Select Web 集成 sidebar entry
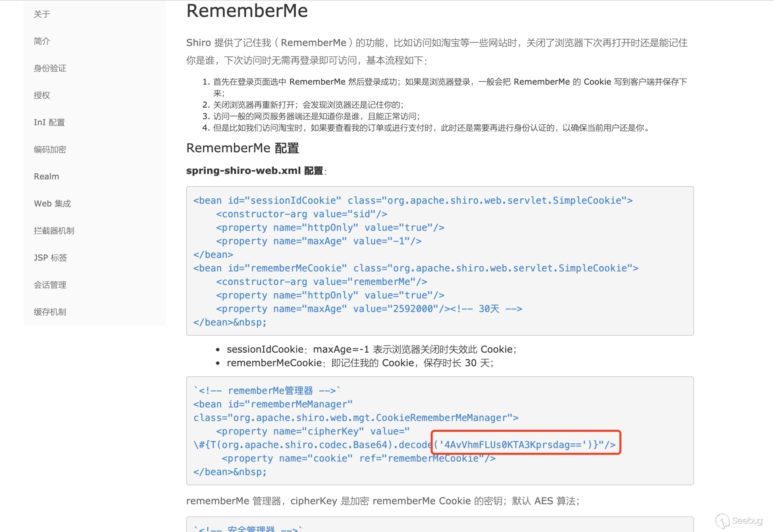This screenshot has width=774, height=532. (52, 204)
